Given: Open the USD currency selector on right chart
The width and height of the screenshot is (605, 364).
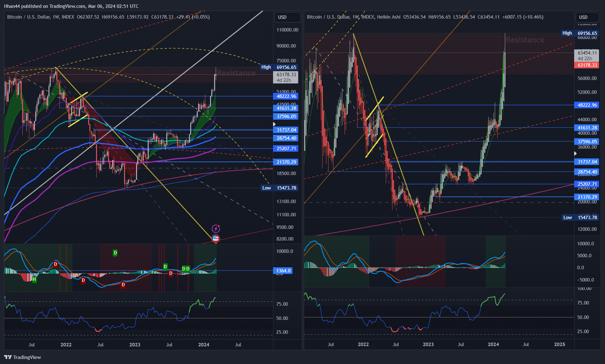Looking at the screenshot, I should (x=587, y=17).
